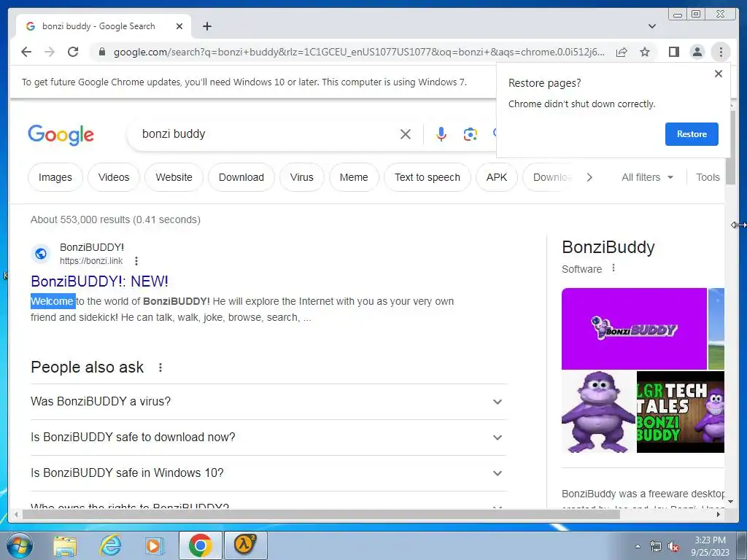Go back with the browser back arrow
This screenshot has width=747, height=560.
(26, 52)
